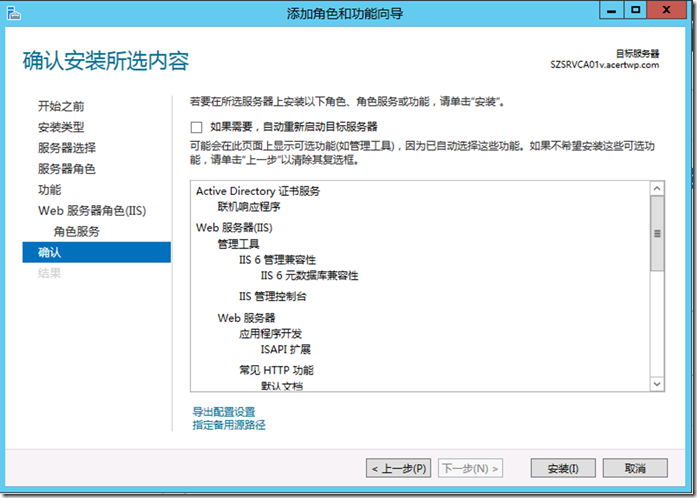Screen dimensions: 697x498
Task: Click the 取消 button
Action: pyautogui.click(x=635, y=468)
